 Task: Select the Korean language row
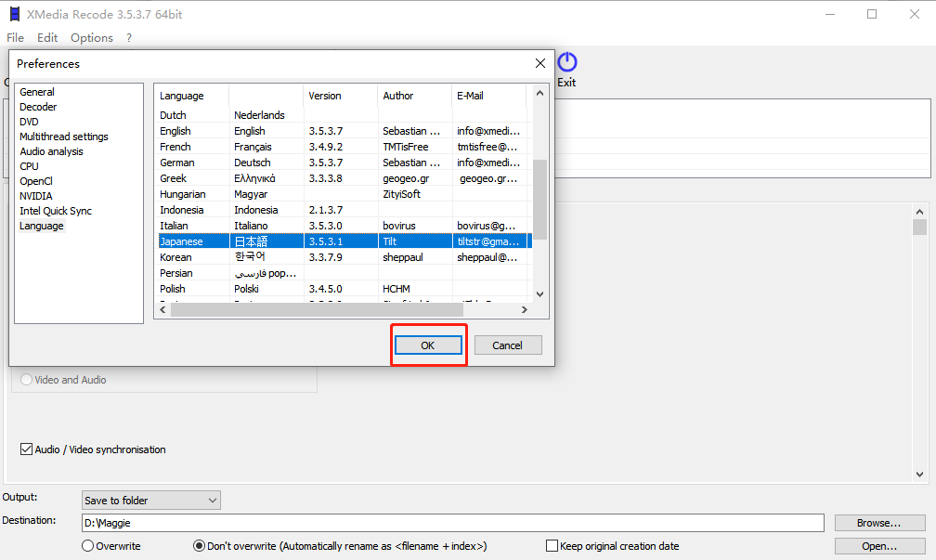[x=344, y=257]
